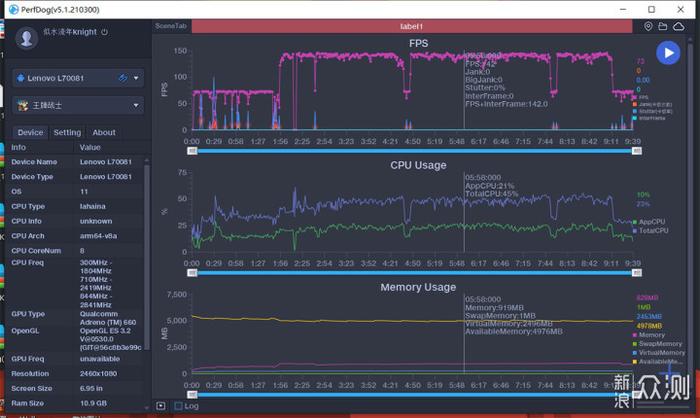The image size is (700, 418).
Task: Click the FPS chart left range handle
Action: (192, 151)
